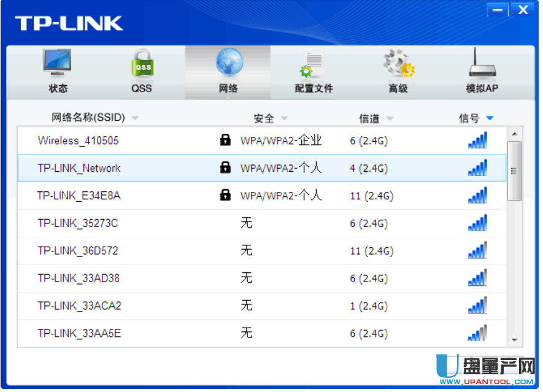The image size is (543, 392).
Task: Select network TP-LINK_33ACA2
Action: (262, 306)
